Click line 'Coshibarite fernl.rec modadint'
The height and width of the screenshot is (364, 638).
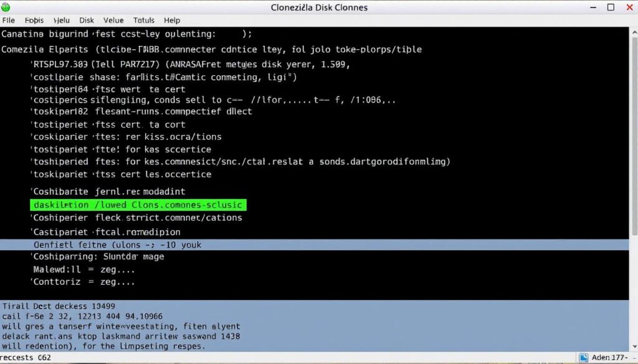click(x=108, y=192)
